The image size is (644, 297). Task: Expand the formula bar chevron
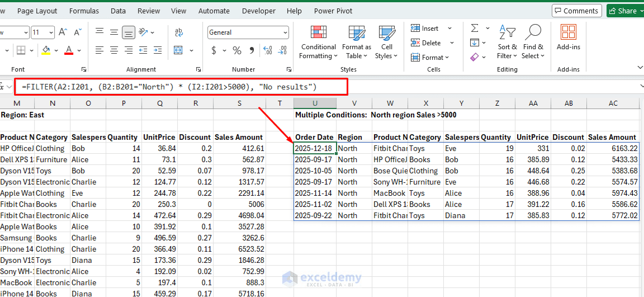coord(642,86)
